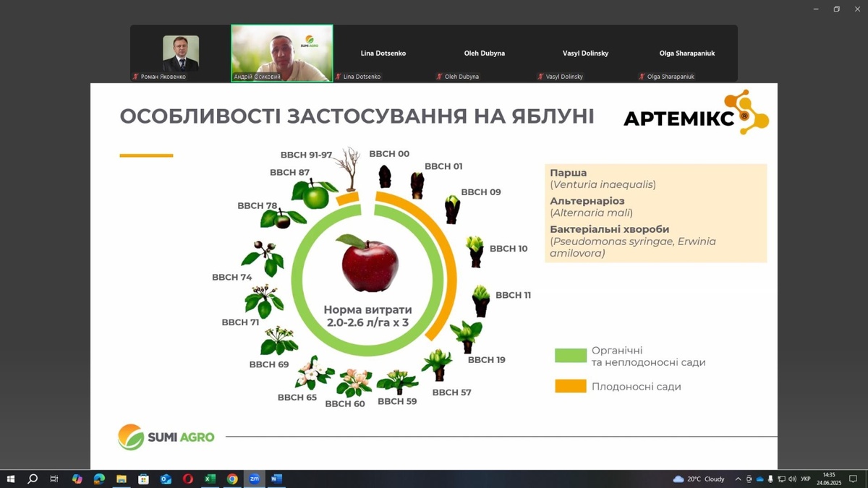Switch to Word on the taskbar
Viewport: 868px width, 488px height.
[276, 479]
